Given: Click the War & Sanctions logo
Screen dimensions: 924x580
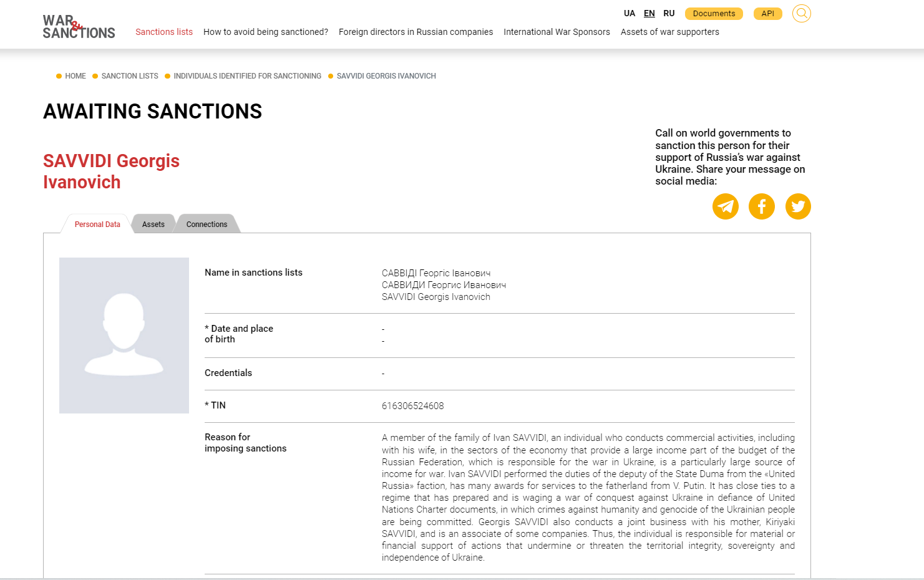Looking at the screenshot, I should pyautogui.click(x=79, y=27).
